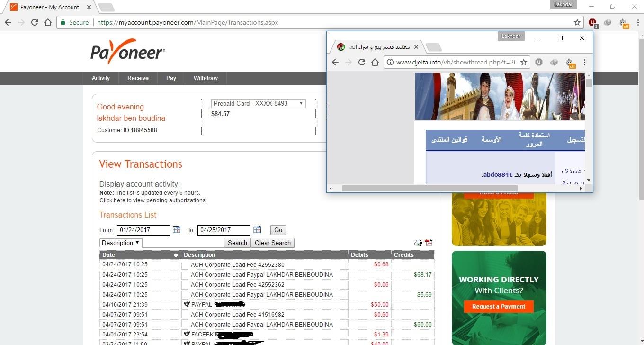Close the djelfa.info tab

point(416,47)
